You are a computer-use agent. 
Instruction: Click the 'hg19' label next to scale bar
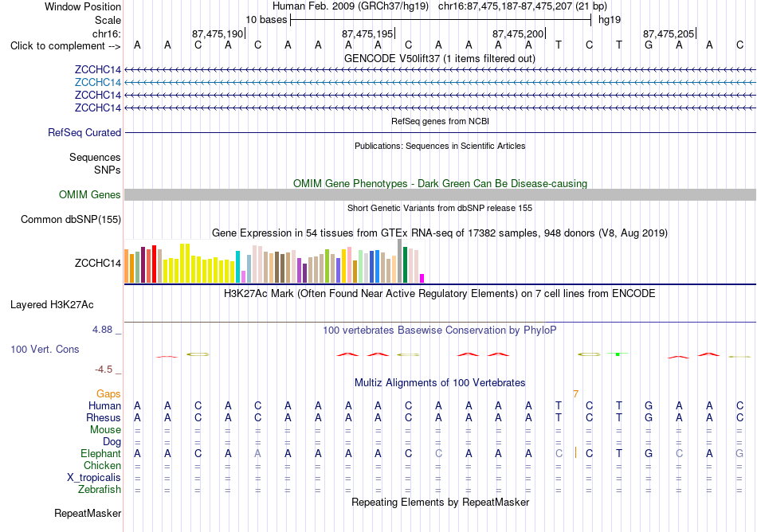click(x=610, y=20)
